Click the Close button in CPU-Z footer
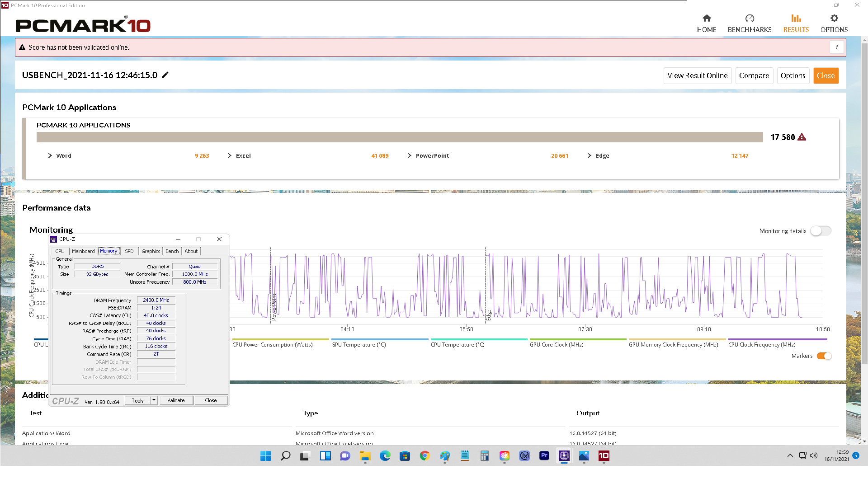868x488 pixels. tap(211, 400)
